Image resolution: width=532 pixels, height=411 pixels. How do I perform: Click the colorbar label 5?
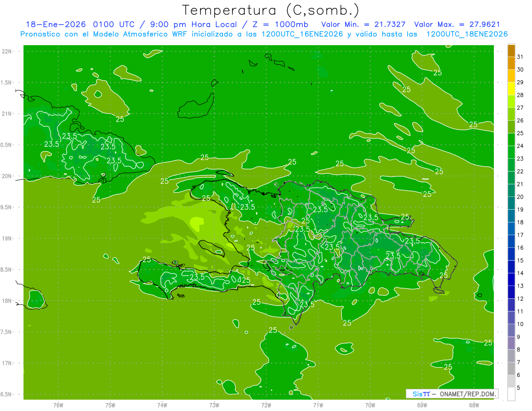(519, 388)
